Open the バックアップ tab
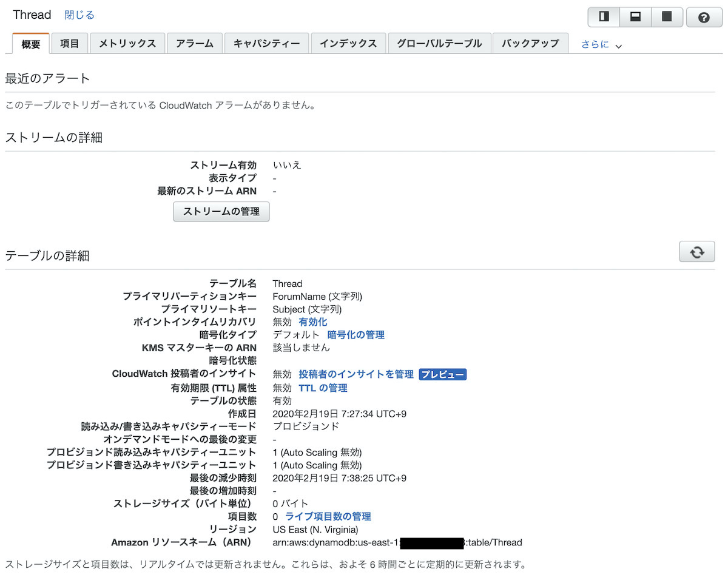This screenshot has width=728, height=586. (530, 43)
